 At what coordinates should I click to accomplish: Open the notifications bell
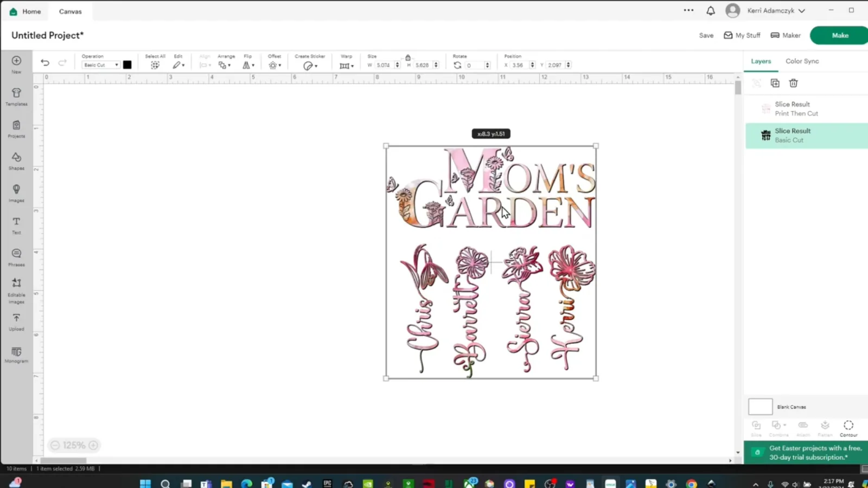coord(710,11)
